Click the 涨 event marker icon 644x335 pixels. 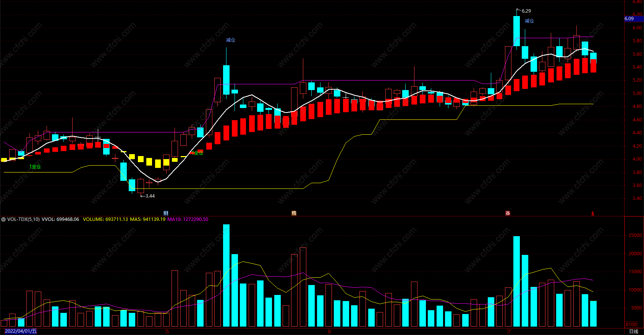point(508,213)
